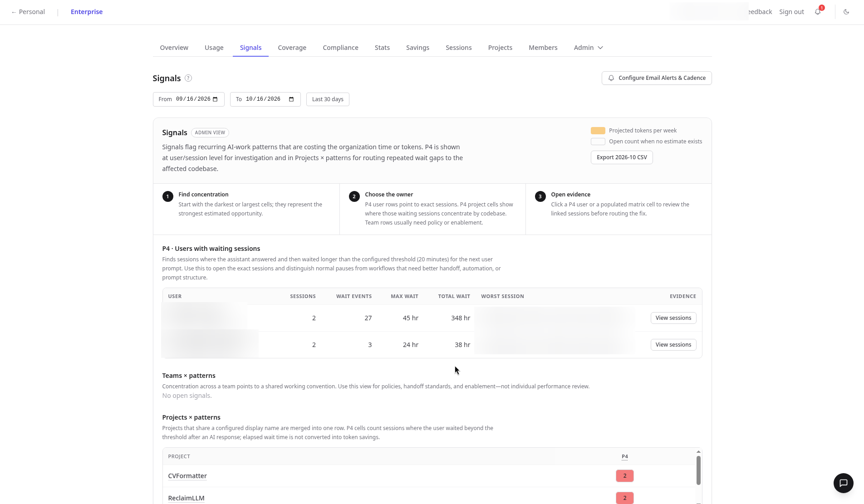View sessions for the 38 hr row
This screenshot has width=864, height=504.
(x=673, y=345)
